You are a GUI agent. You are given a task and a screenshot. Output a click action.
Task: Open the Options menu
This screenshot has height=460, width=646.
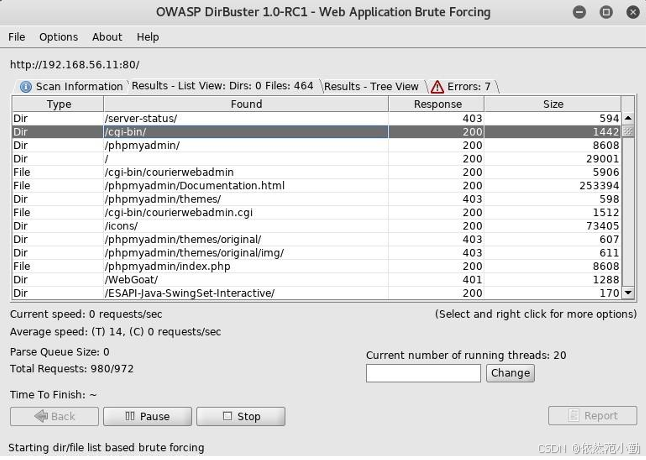(59, 37)
